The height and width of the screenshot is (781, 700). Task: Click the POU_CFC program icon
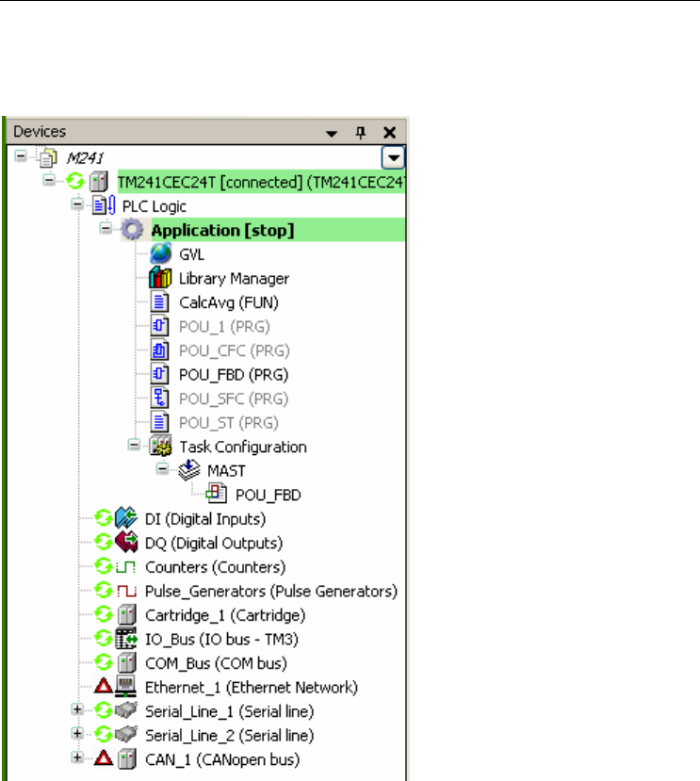(x=159, y=350)
